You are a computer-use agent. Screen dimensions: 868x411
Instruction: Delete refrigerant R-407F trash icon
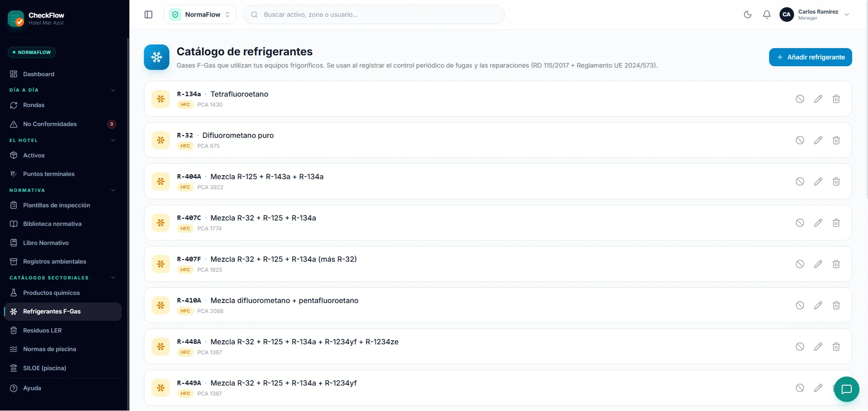[836, 264]
